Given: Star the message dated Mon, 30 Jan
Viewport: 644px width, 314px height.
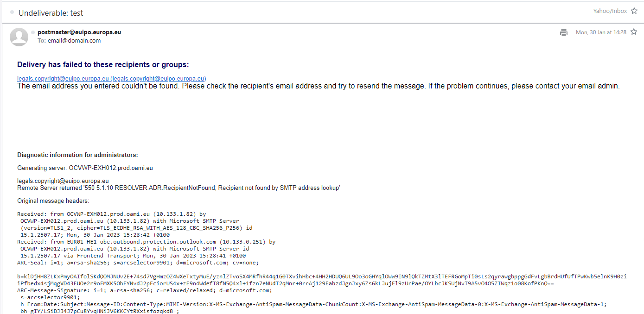Looking at the screenshot, I should pyautogui.click(x=634, y=32).
